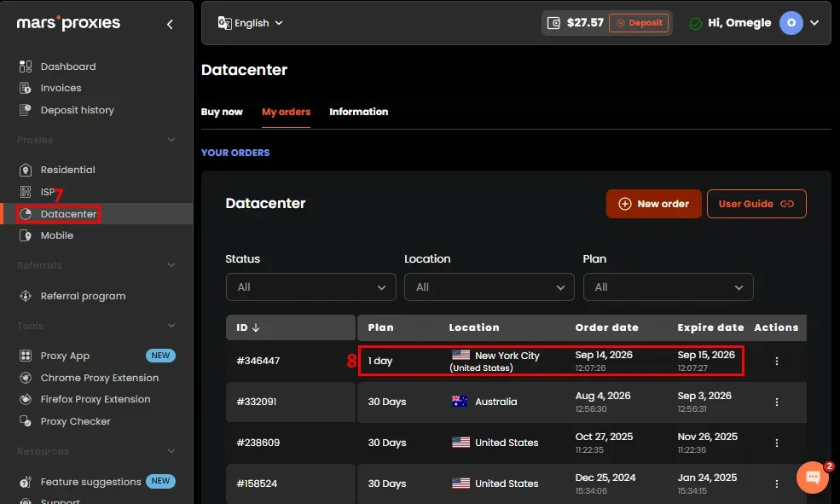Image resolution: width=840 pixels, height=504 pixels.
Task: Collapse the Resources sidebar section
Action: tap(171, 451)
